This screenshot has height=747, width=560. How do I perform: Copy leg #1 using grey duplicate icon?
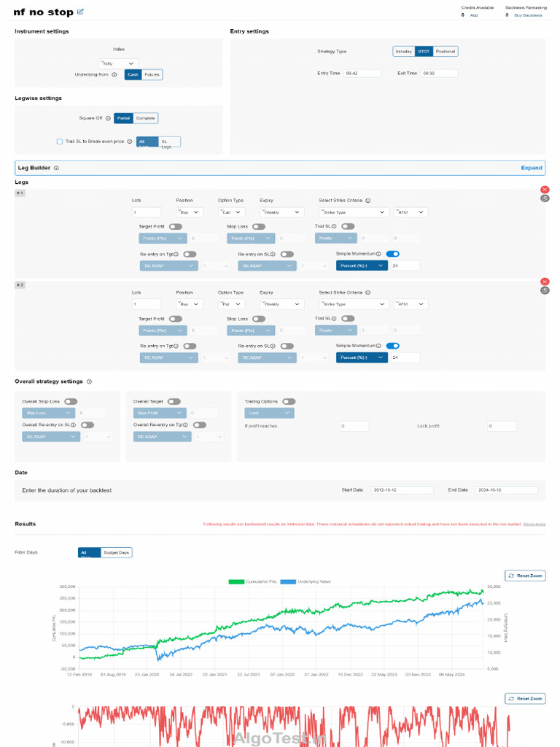[545, 198]
